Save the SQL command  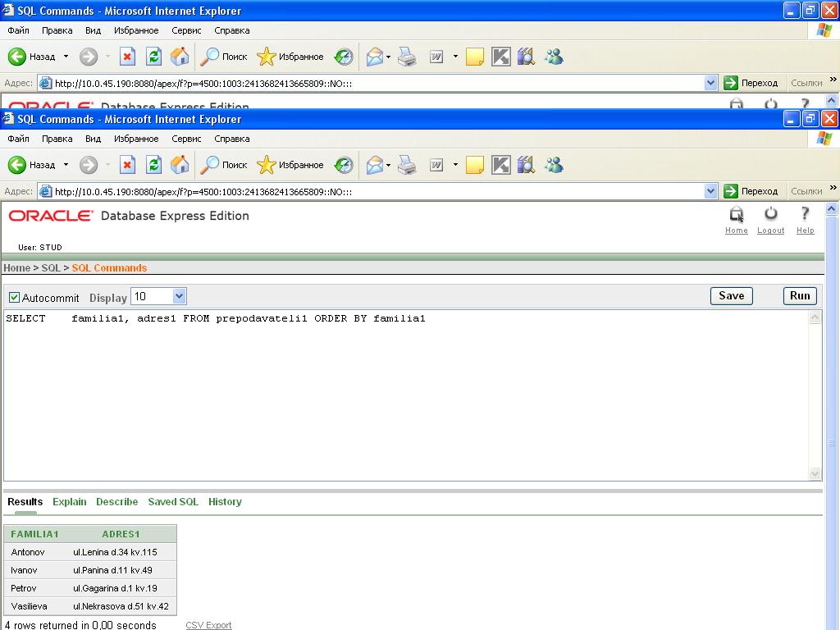click(731, 295)
